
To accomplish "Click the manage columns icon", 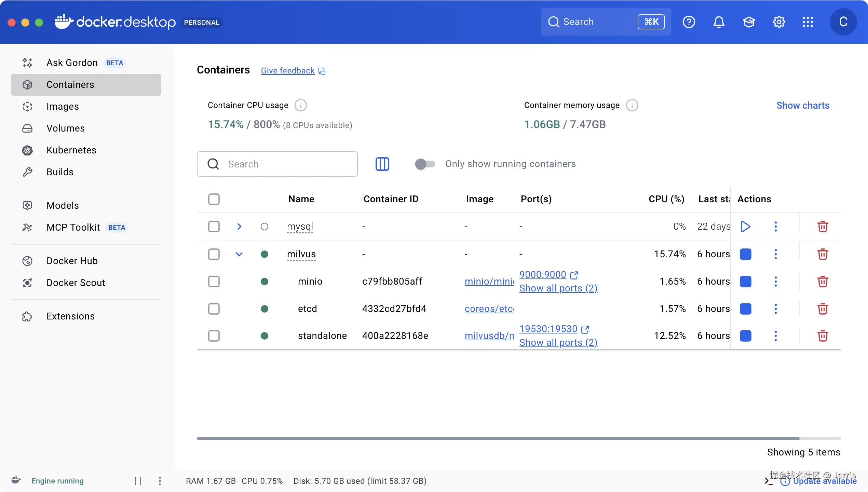I will [382, 164].
